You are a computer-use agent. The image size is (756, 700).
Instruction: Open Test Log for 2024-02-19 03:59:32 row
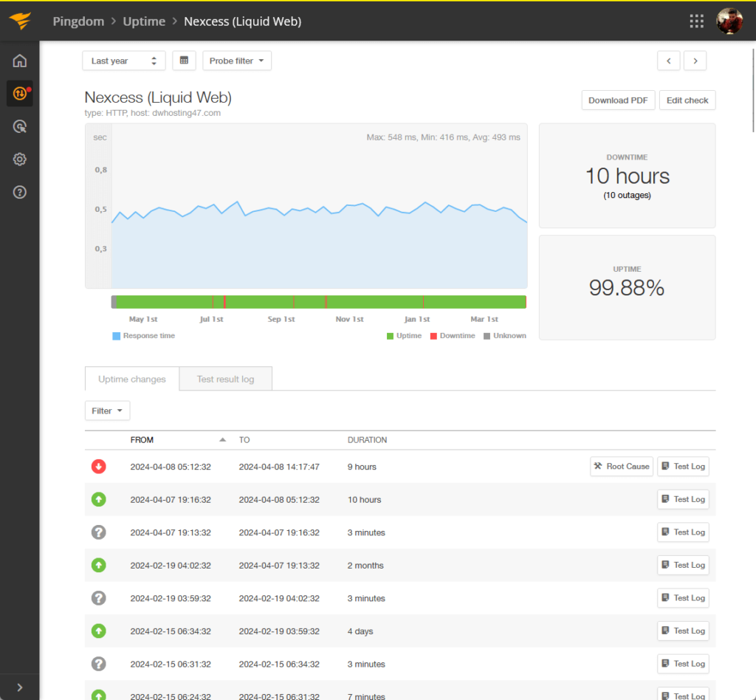683,598
